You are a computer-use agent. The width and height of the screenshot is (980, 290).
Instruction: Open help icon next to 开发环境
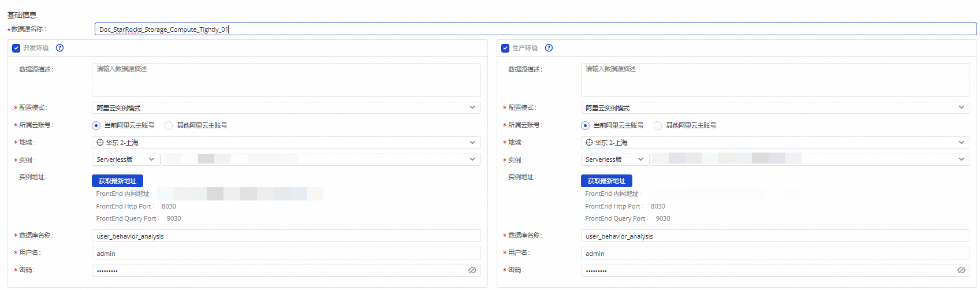[x=59, y=48]
